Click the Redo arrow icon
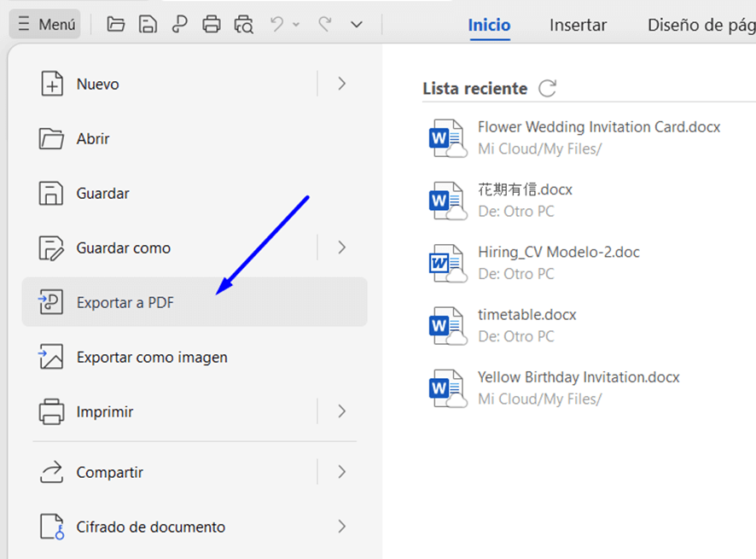The image size is (756, 559). coord(324,25)
